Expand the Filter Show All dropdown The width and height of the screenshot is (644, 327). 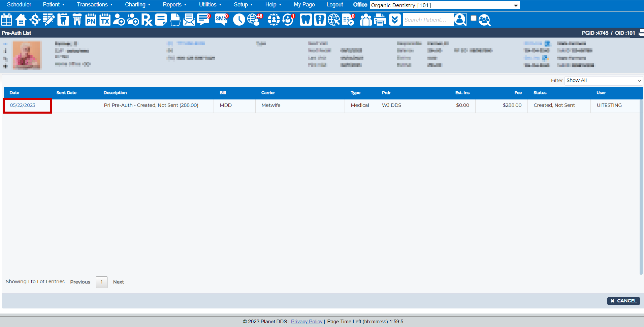pos(603,81)
